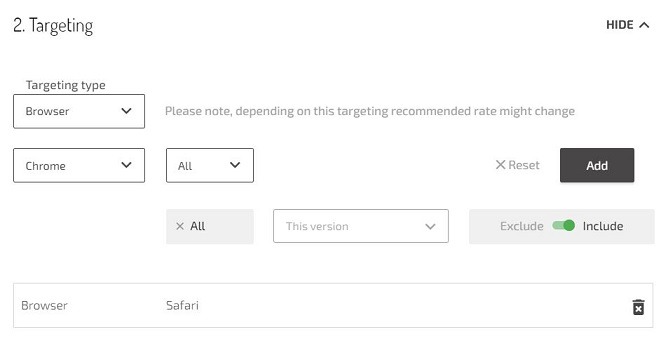Click the chevron arrow in Chrome dropdown
Screen dimensions: 668x360
[126, 165]
